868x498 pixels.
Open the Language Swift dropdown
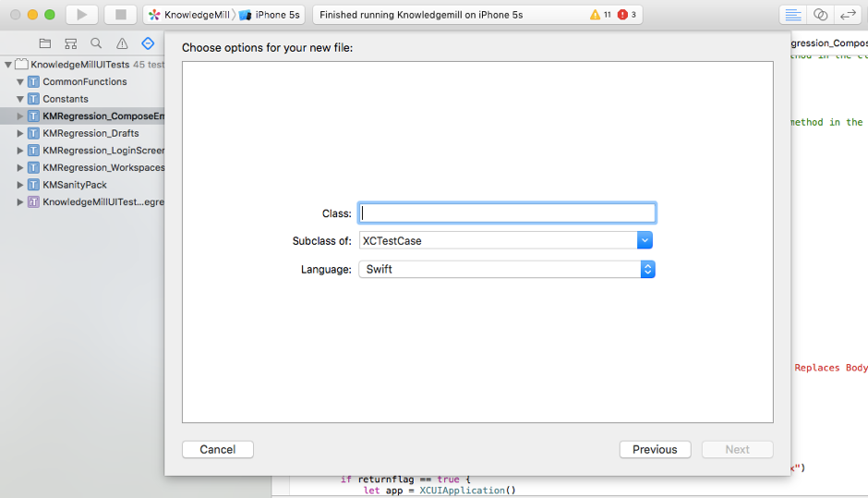pos(647,269)
